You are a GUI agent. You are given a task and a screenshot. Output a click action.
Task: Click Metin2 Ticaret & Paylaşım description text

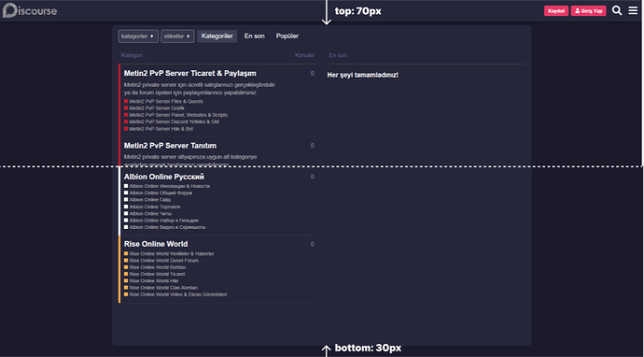200,89
